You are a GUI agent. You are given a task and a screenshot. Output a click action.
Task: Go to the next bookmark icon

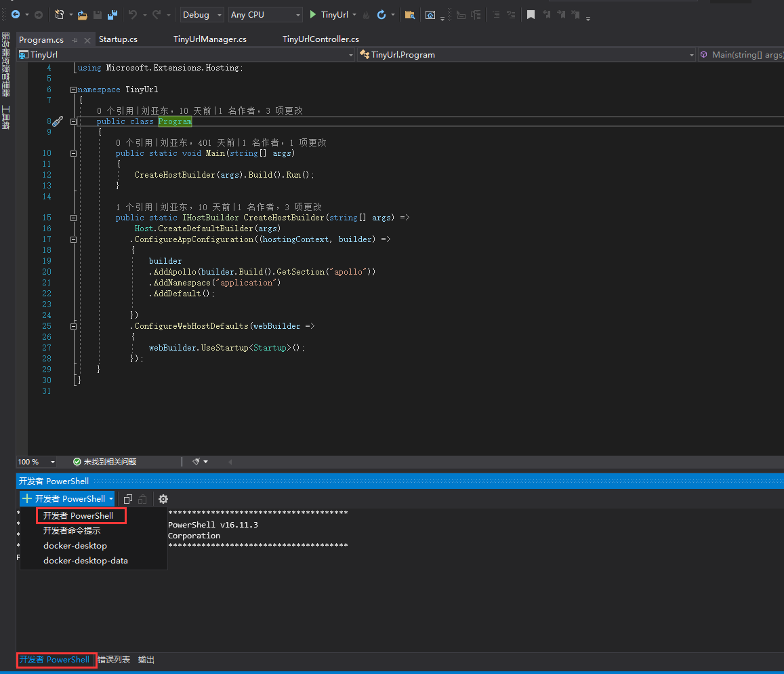[562, 14]
